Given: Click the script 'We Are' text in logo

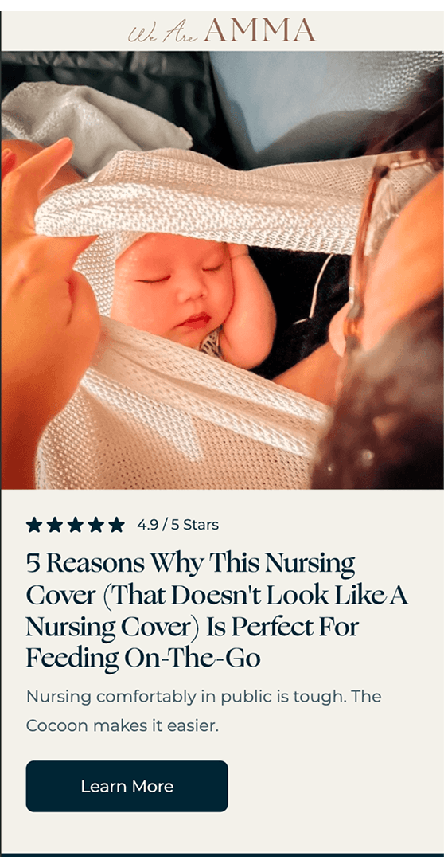Looking at the screenshot, I should [x=162, y=34].
